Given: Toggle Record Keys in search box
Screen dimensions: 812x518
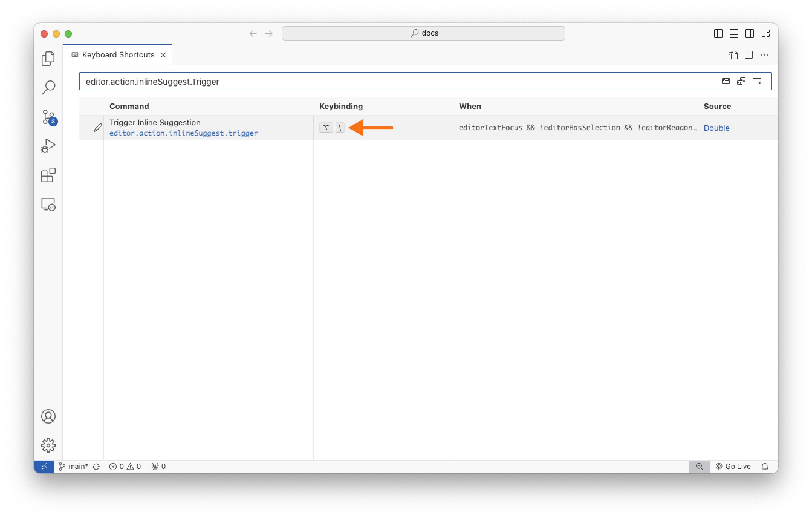Looking at the screenshot, I should coord(726,81).
